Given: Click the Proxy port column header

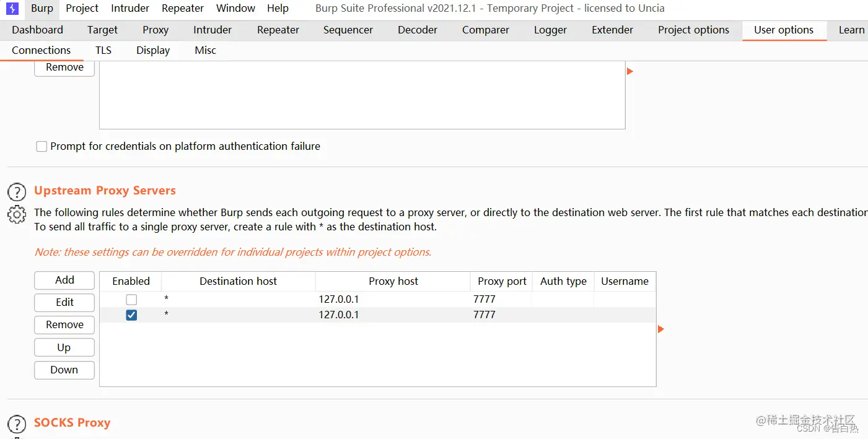Looking at the screenshot, I should tap(502, 282).
